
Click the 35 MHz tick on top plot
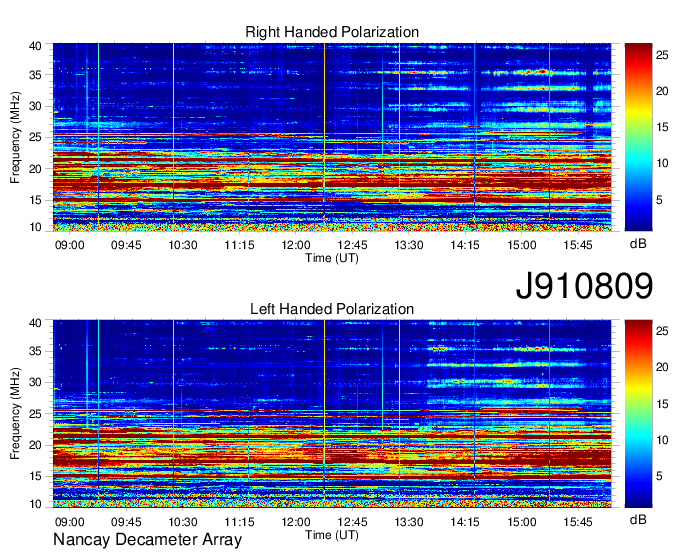35,75
